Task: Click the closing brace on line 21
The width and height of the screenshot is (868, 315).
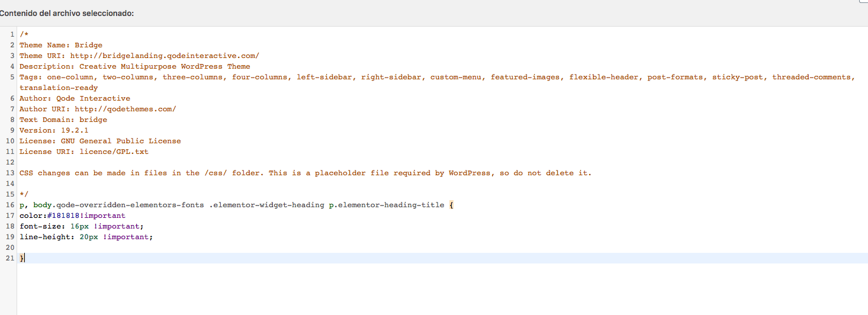Action: coord(22,258)
